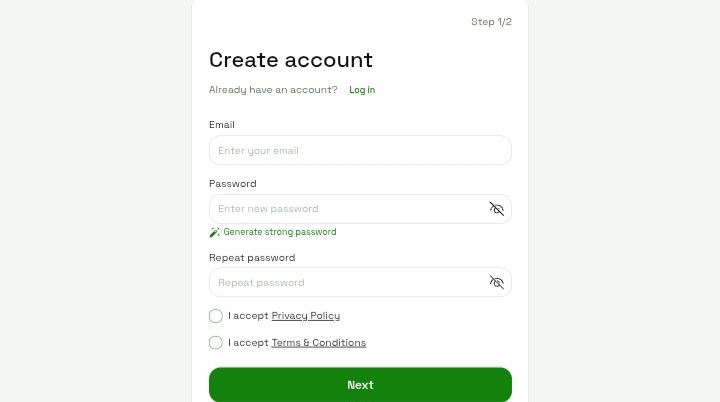Toggle visibility icon in Repeat password field
This screenshot has width=720, height=402.
click(496, 282)
